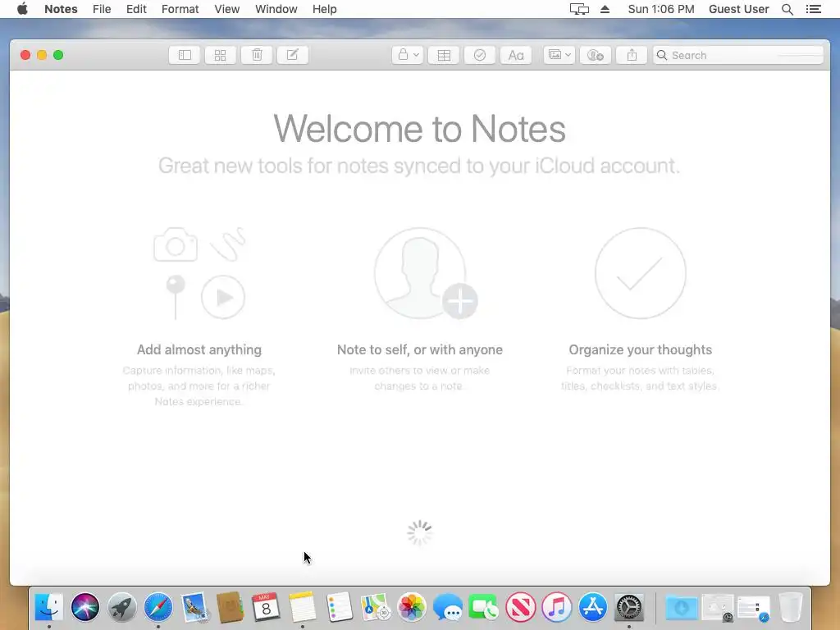Open Photos flower icon in Dock
The width and height of the screenshot is (840, 630).
[412, 608]
